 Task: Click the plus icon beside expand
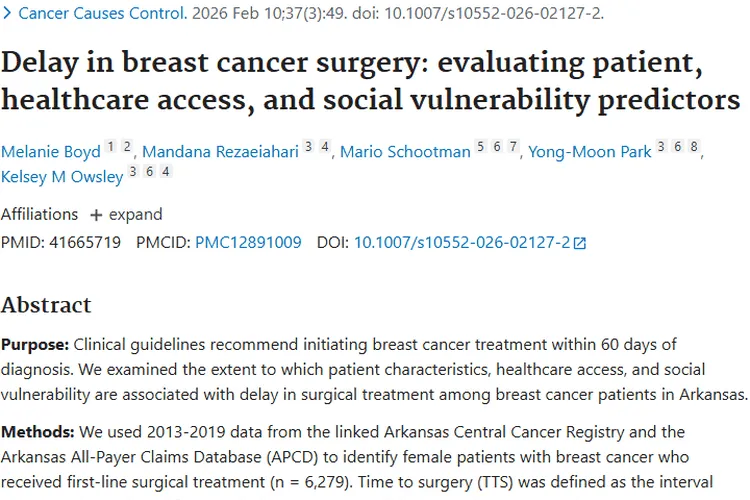pyautogui.click(x=96, y=215)
